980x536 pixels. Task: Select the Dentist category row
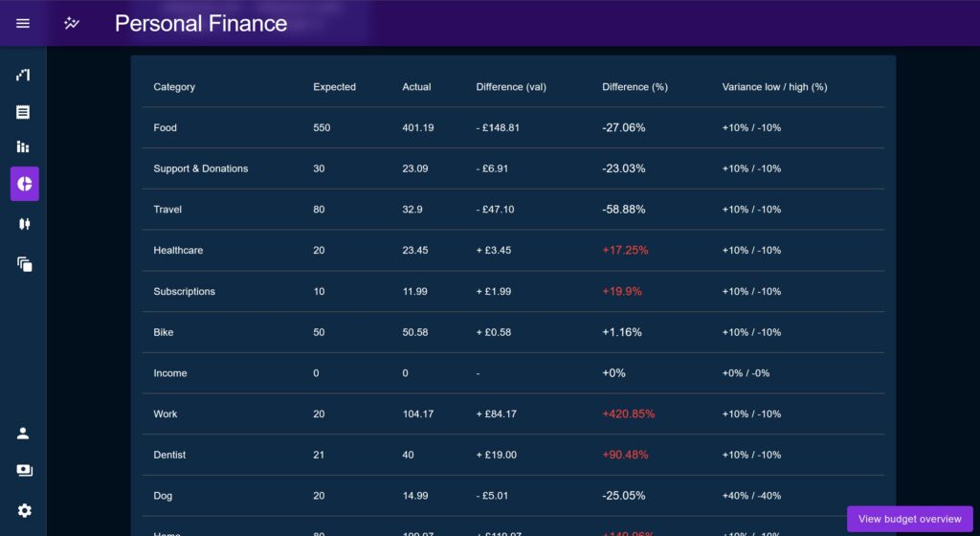click(x=513, y=455)
